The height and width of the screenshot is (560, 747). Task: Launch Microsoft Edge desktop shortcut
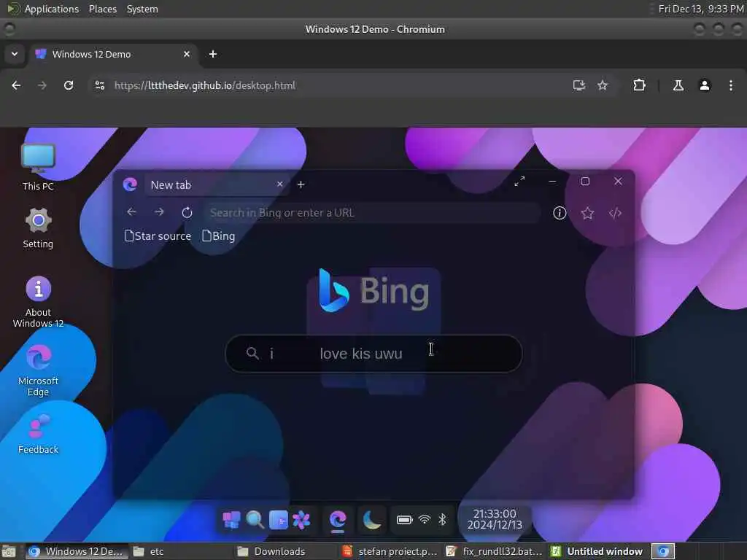(38, 370)
